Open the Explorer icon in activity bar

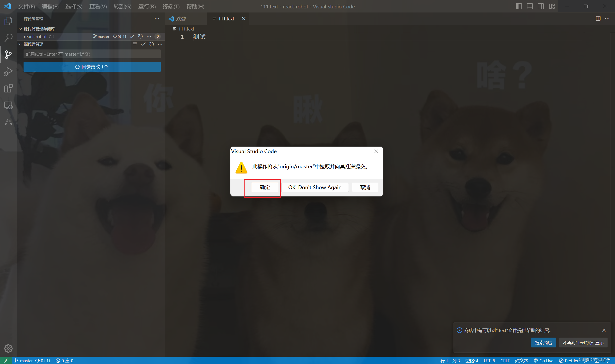point(8,21)
